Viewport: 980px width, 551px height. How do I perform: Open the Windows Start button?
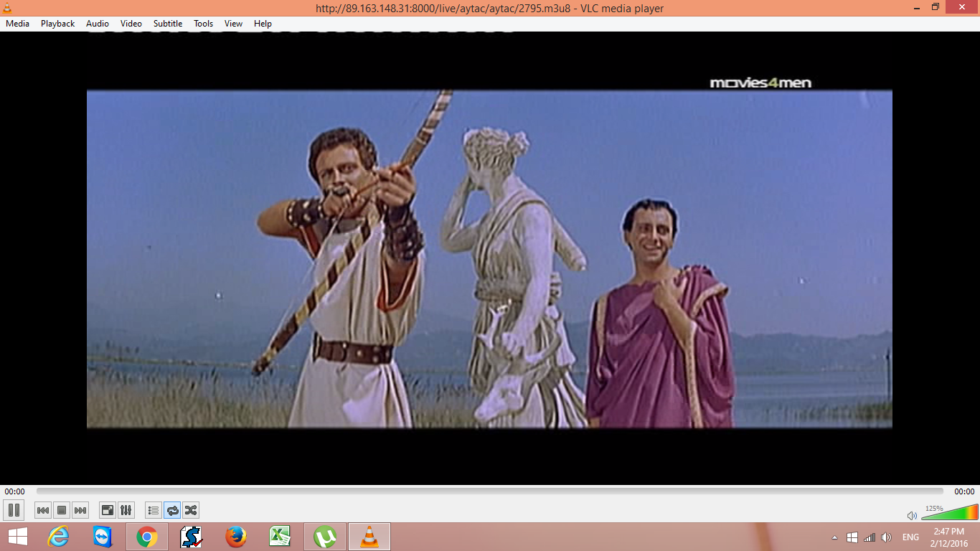18,537
